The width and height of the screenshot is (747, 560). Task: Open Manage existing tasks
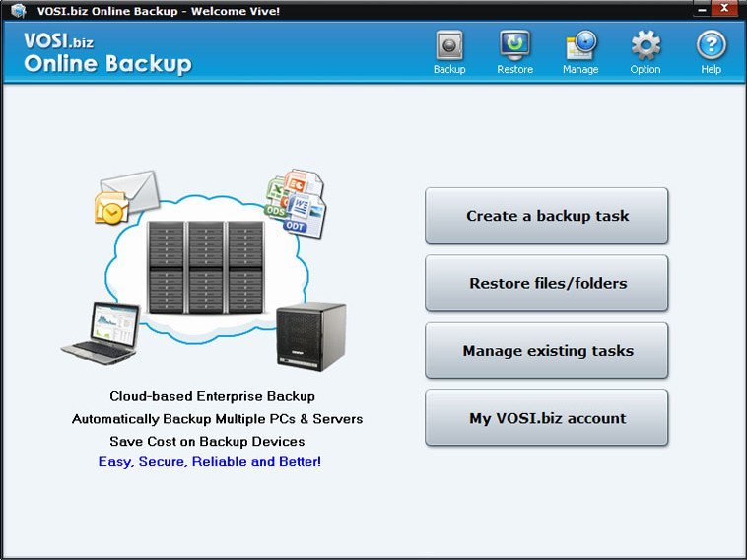click(x=547, y=351)
